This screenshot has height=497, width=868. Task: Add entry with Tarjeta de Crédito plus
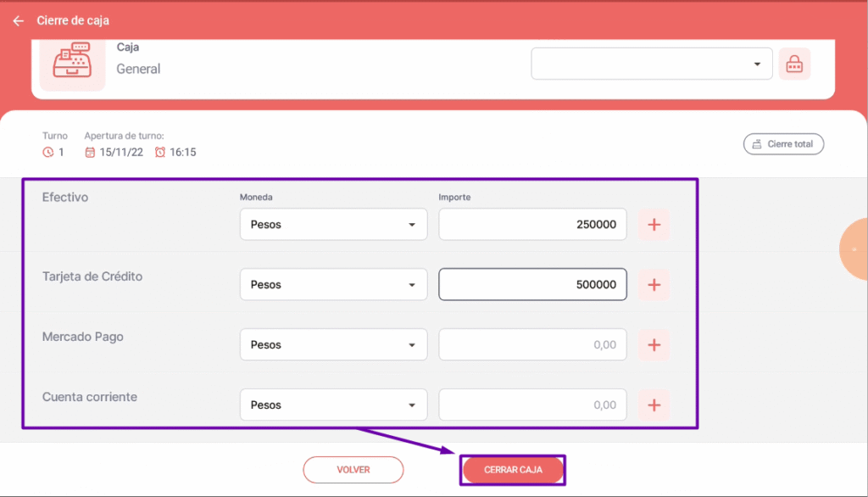(654, 285)
